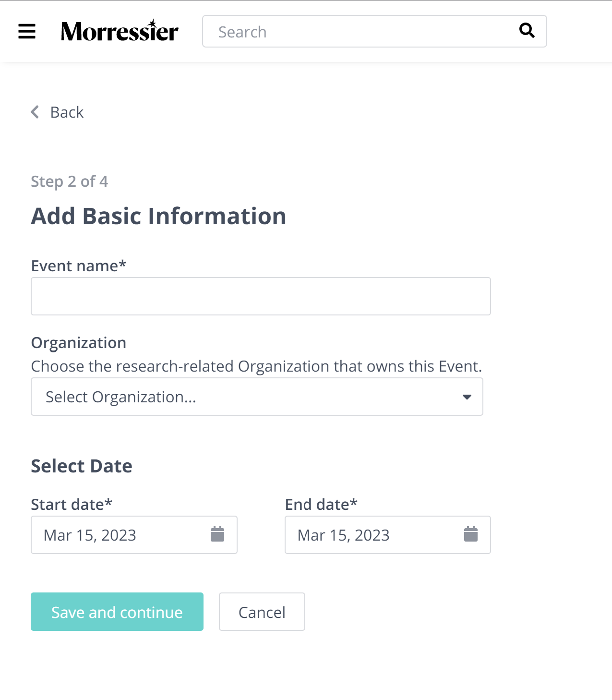
Task: Click the Save and continue button
Action: 117,612
